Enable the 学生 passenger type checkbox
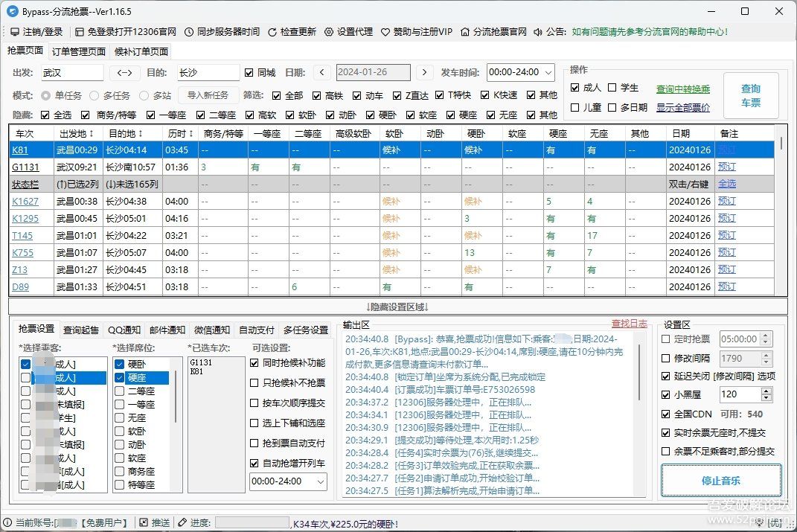 point(612,88)
